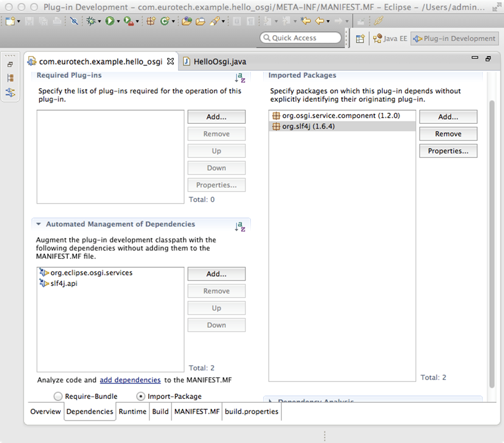Click the Last Edit Location icon
Image resolution: width=504 pixels, height=443 pixels.
(x=306, y=21)
